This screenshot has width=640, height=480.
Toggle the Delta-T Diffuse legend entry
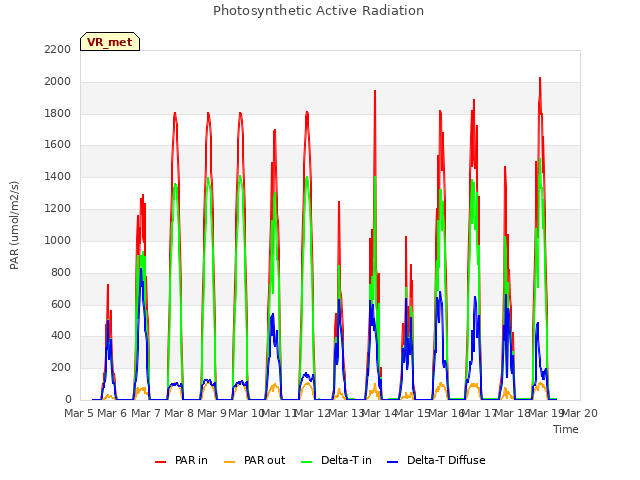tap(436, 460)
